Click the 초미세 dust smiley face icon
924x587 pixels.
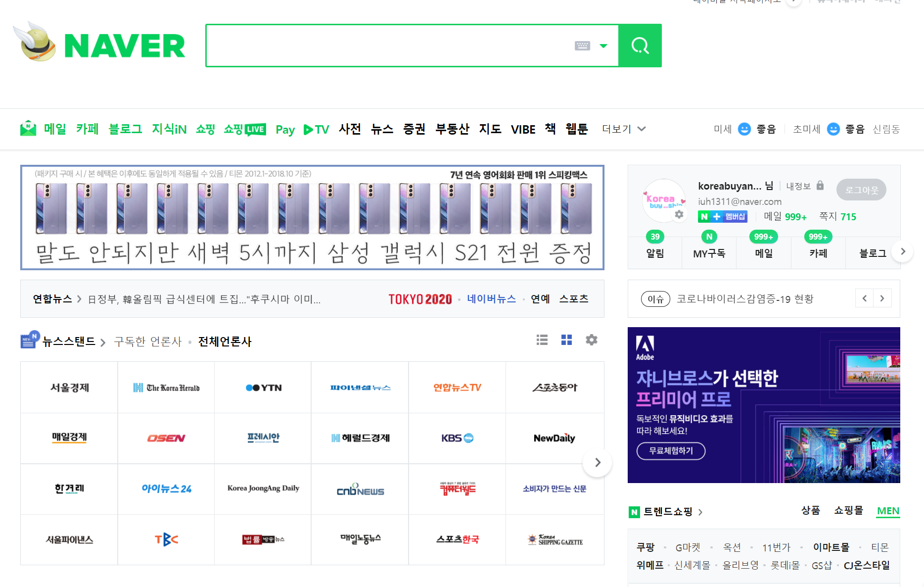pos(833,129)
